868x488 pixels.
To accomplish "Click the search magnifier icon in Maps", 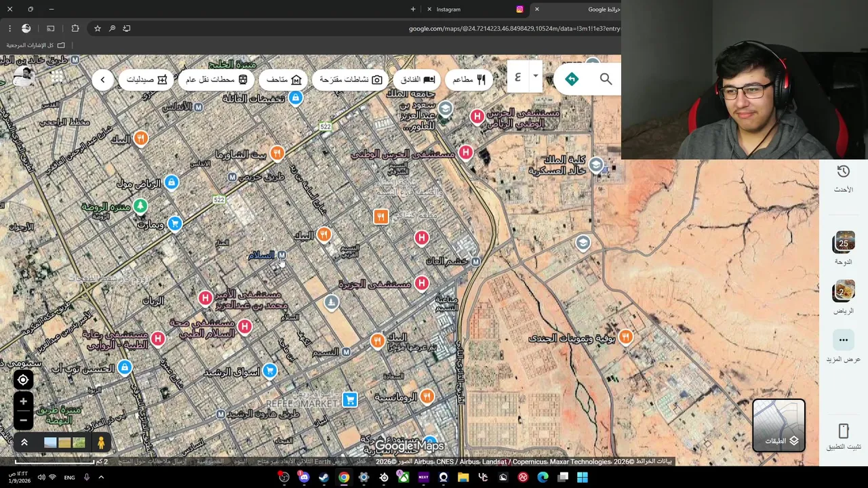I will point(606,79).
